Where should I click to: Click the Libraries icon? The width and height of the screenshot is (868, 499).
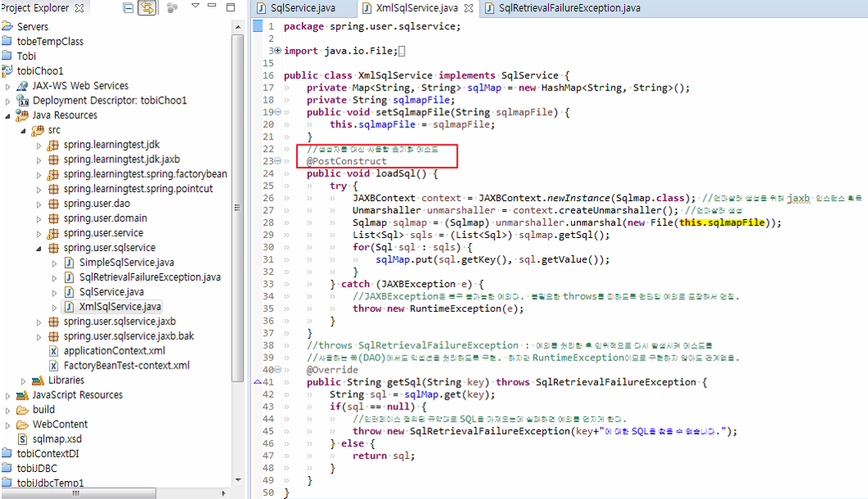click(x=39, y=381)
